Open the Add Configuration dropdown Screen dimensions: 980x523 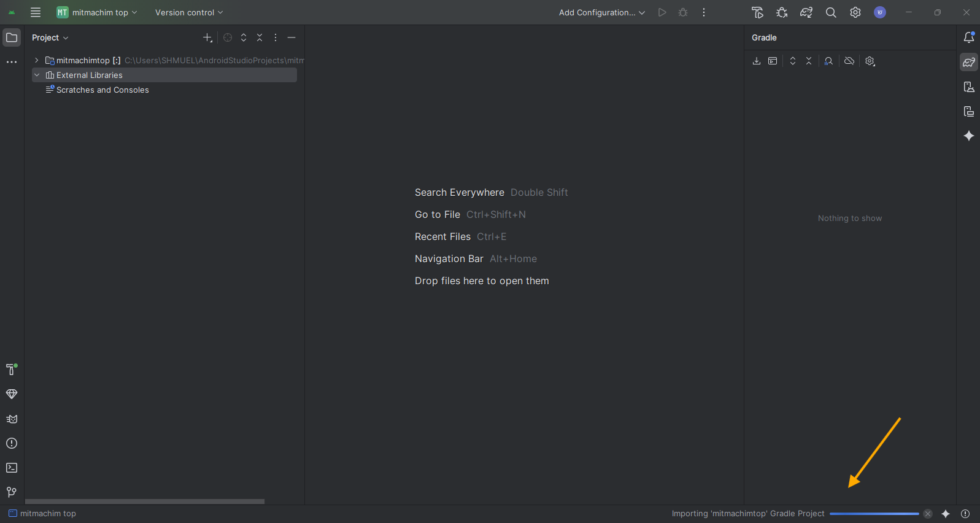601,12
